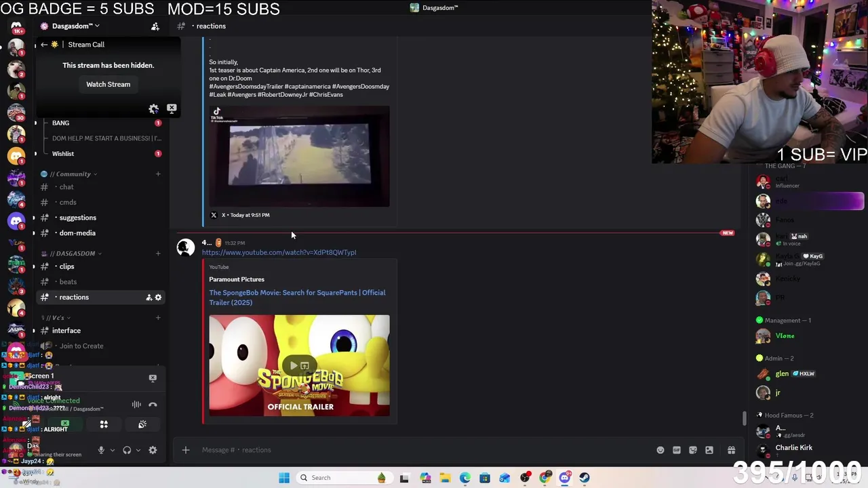Screen dimensions: 868x488
Task: Add channel to DASGASDOM category
Action: click(x=158, y=253)
